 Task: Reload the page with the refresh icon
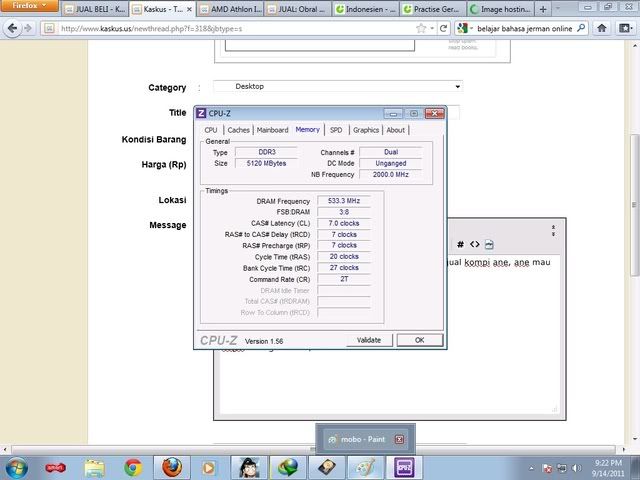pyautogui.click(x=443, y=28)
